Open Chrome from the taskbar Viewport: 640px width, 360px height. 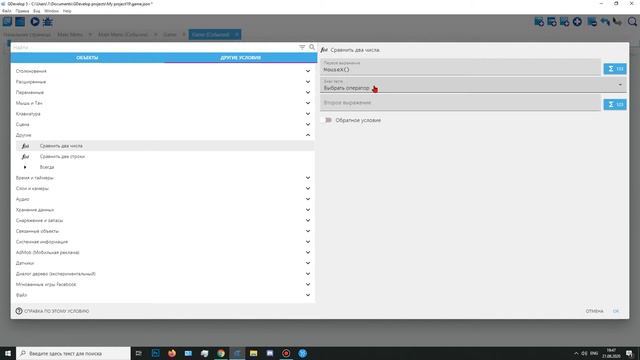click(221, 353)
